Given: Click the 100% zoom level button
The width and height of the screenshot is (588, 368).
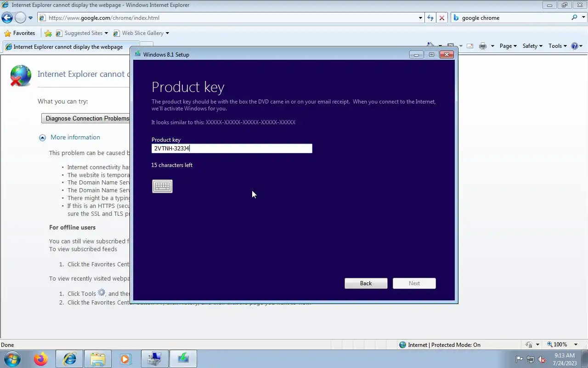Looking at the screenshot, I should [556, 345].
